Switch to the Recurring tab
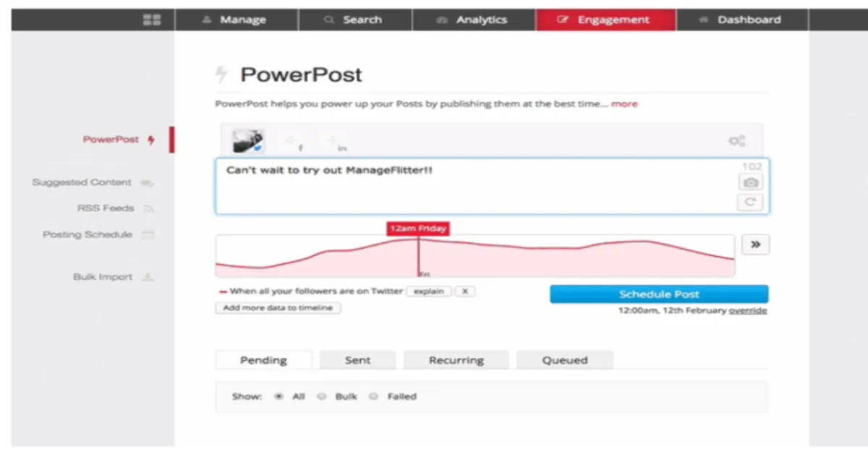Image resolution: width=868 pixels, height=465 pixels. pyautogui.click(x=456, y=360)
